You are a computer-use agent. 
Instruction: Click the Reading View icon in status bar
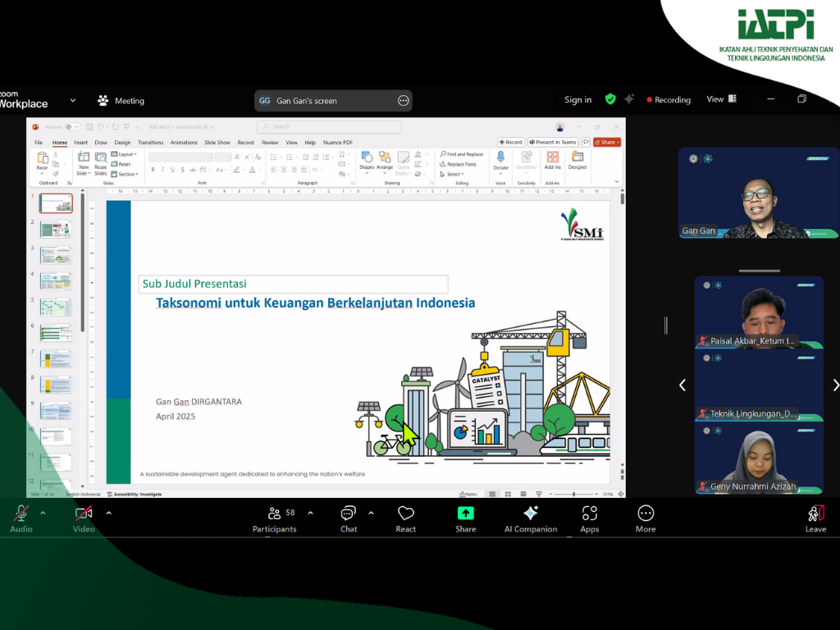523,494
